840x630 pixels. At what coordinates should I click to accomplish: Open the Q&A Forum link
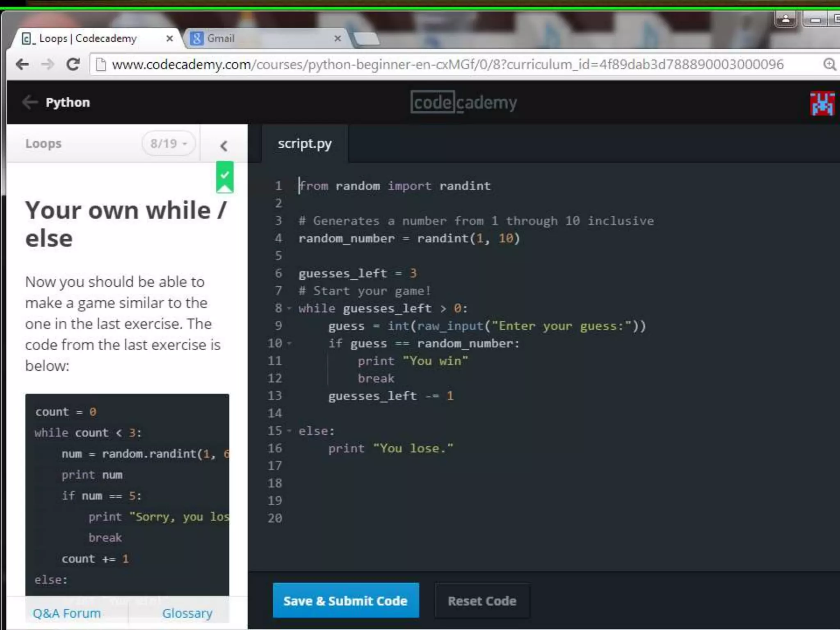[66, 613]
